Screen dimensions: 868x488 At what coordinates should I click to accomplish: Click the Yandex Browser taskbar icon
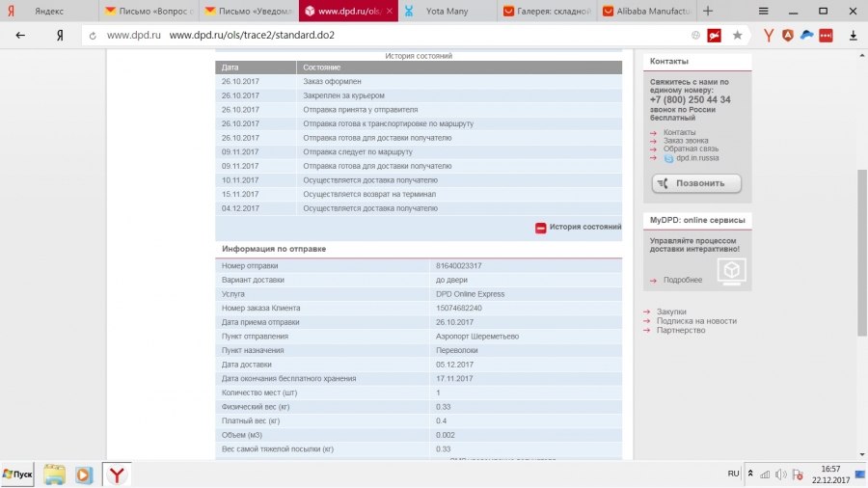(117, 474)
